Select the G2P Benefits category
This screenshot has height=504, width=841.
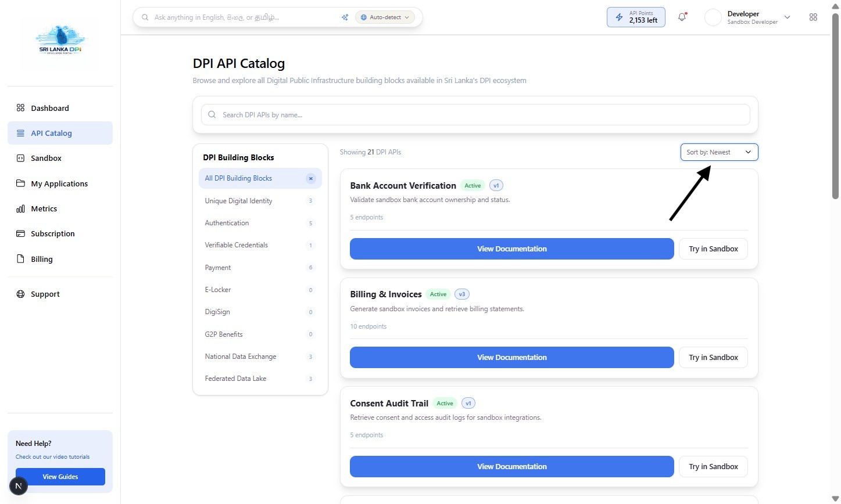tap(260, 334)
